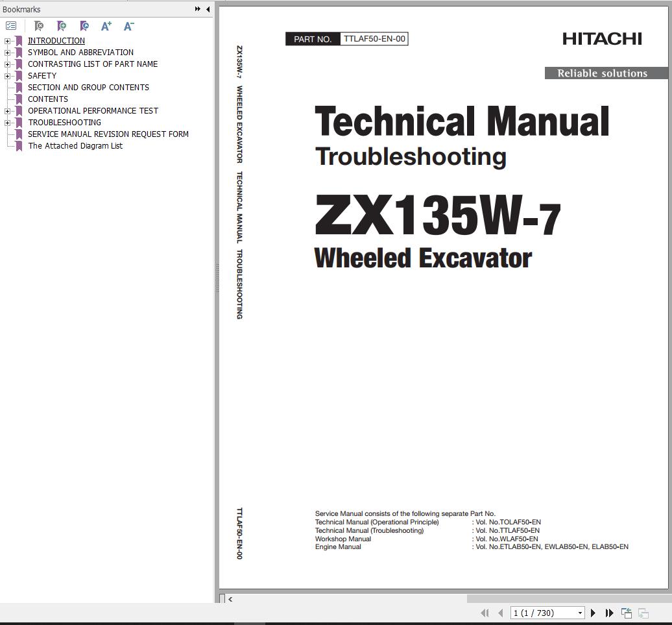672x625 pixels.
Task: Click the Troubleshooting subtitle on the cover
Action: tap(411, 157)
